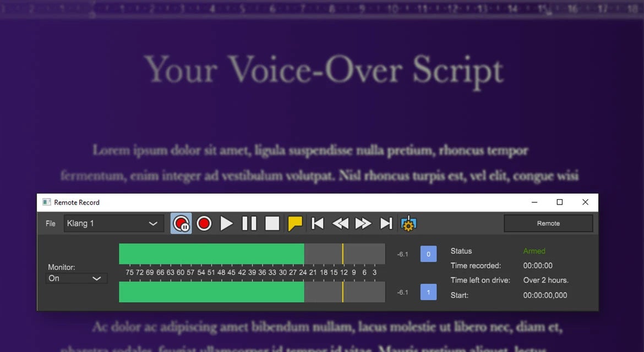Toggle the channel 1 button

428,292
